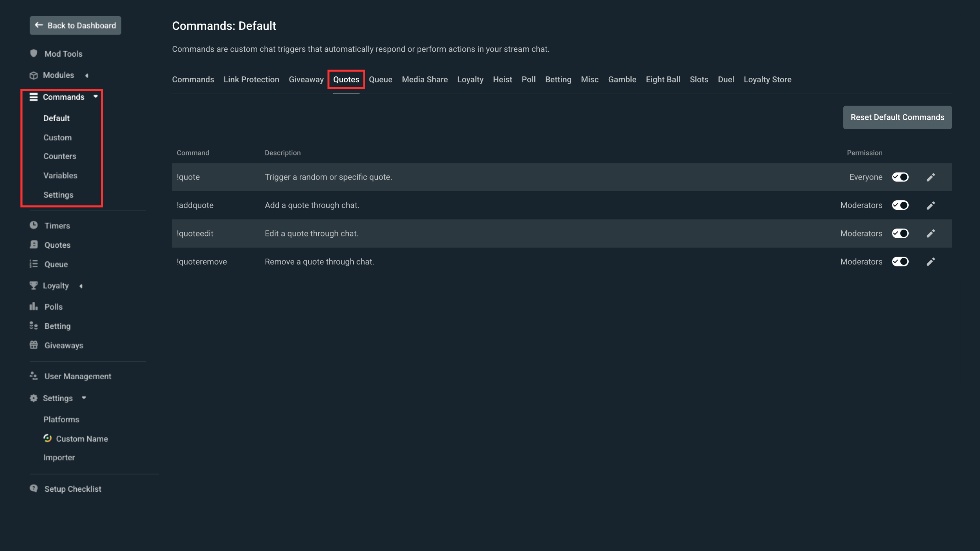The image size is (980, 551).
Task: Click the Mod Tools shield icon
Action: point(34,54)
